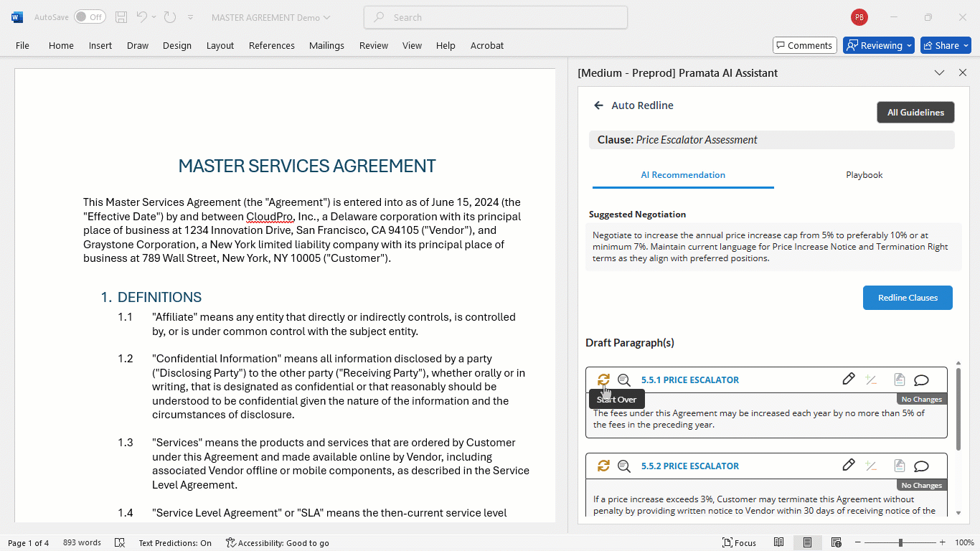
Task: Click the zoom slider handle
Action: [x=900, y=543]
